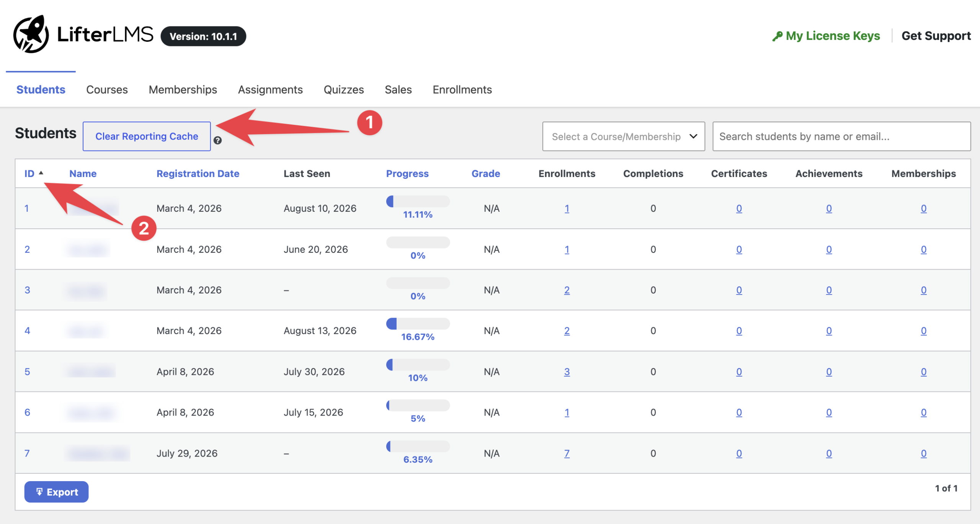Open achievements count for student 4
The height and width of the screenshot is (524, 980).
(829, 331)
